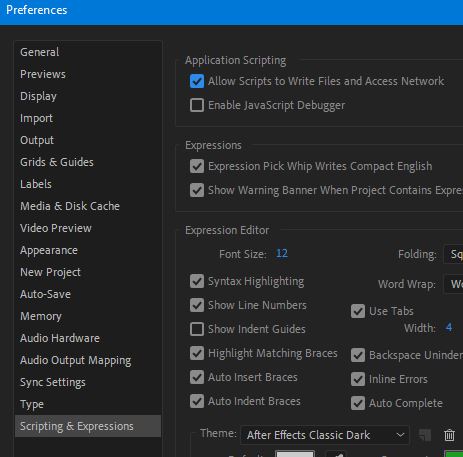The width and height of the screenshot is (463, 457).
Task: Click the tab Width value 4
Action: pyautogui.click(x=449, y=327)
